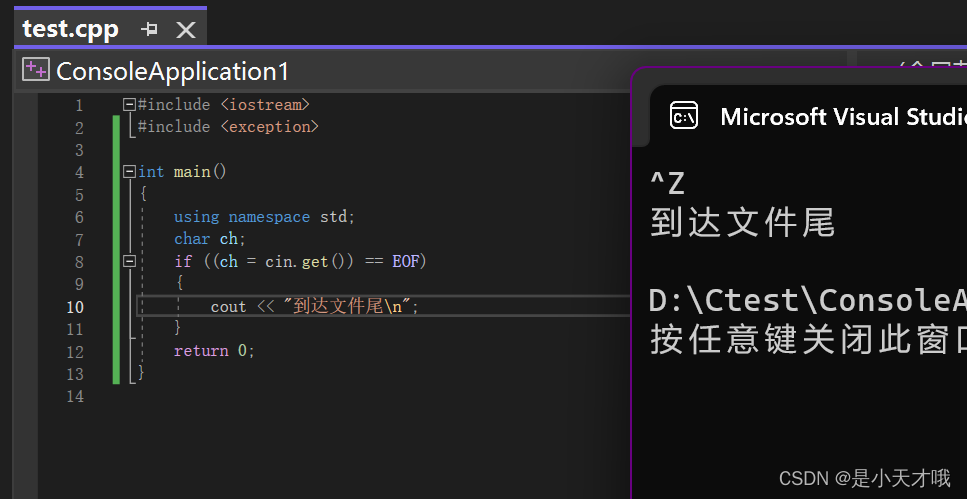Click '到达文件尾' output in console window
The height and width of the screenshot is (499, 967).
pyautogui.click(x=743, y=223)
